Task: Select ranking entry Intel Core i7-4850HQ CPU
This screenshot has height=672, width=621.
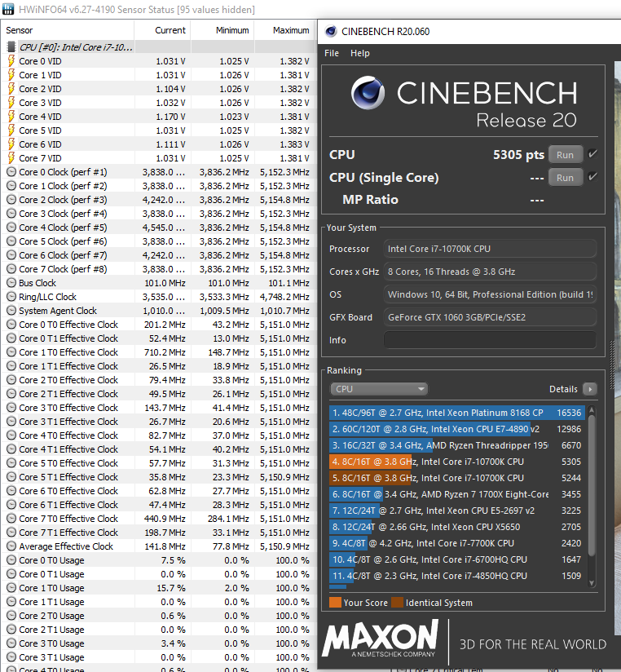Action: tap(457, 576)
